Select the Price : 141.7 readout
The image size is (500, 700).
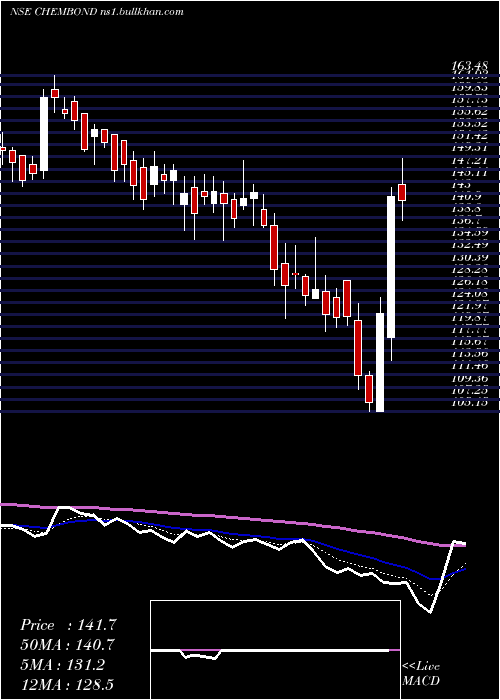pos(68,625)
